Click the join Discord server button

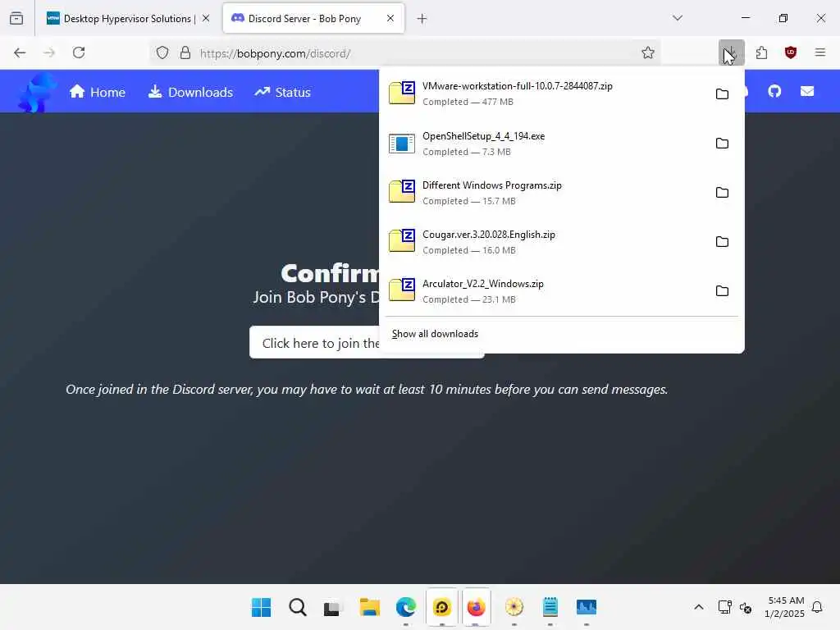(314, 342)
